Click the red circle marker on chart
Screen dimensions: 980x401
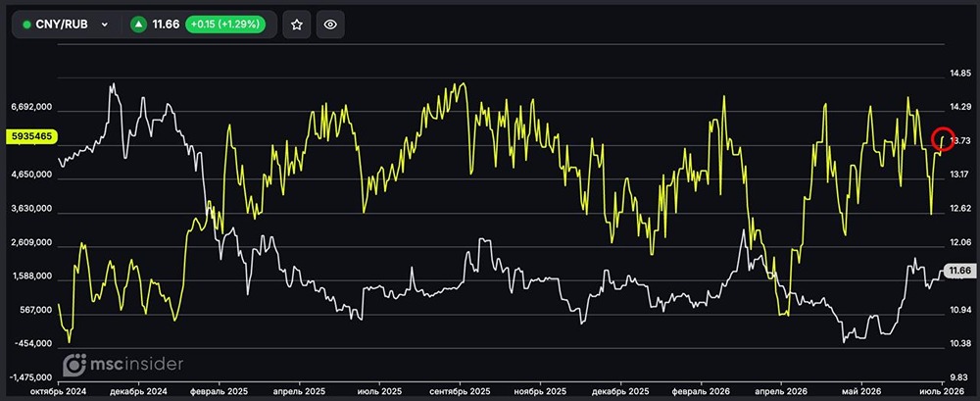pyautogui.click(x=944, y=139)
